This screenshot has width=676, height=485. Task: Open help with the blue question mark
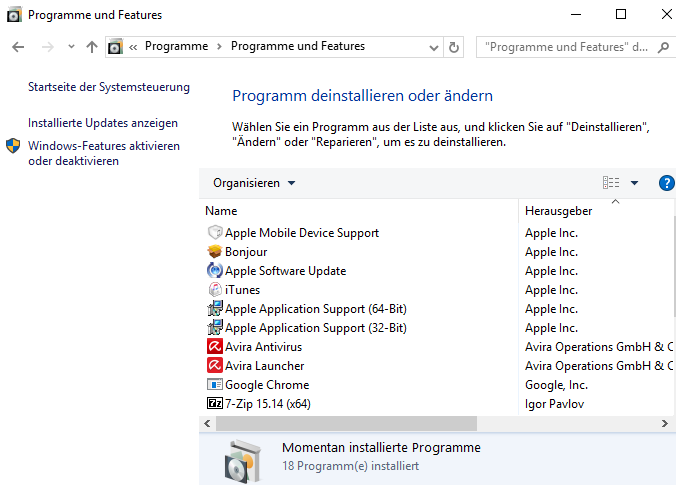pos(667,183)
